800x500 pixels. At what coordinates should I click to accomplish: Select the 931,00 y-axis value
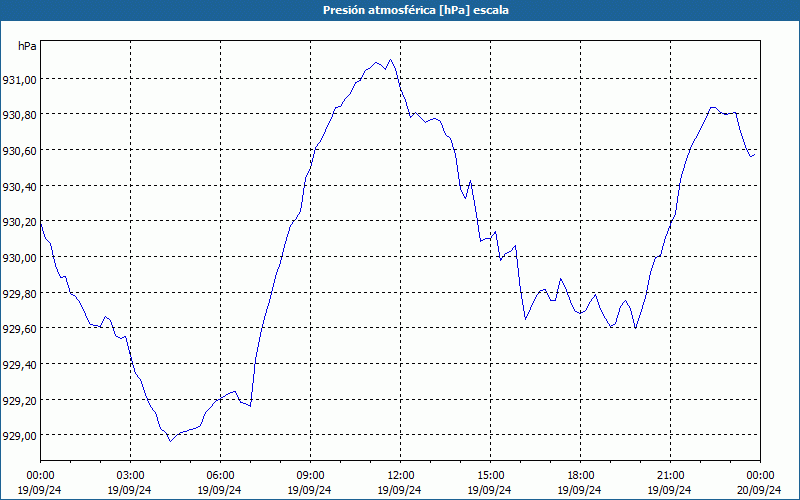19,79
